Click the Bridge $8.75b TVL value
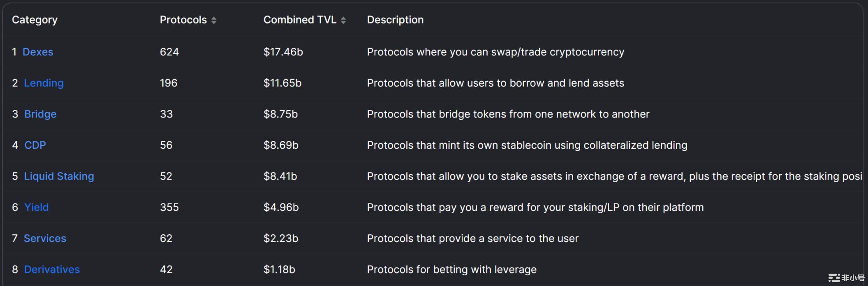The image size is (868, 286). 280,114
